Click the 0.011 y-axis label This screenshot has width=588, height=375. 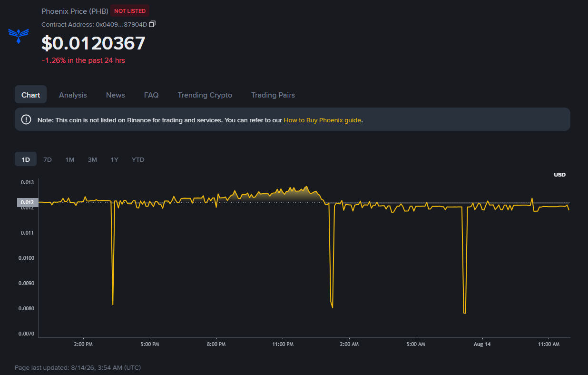pyautogui.click(x=27, y=233)
